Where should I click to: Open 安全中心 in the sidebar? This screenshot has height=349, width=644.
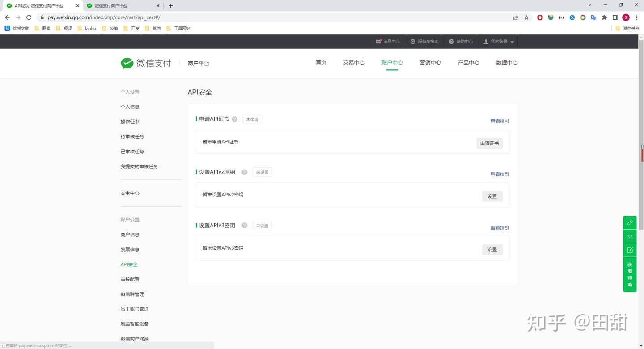click(130, 193)
